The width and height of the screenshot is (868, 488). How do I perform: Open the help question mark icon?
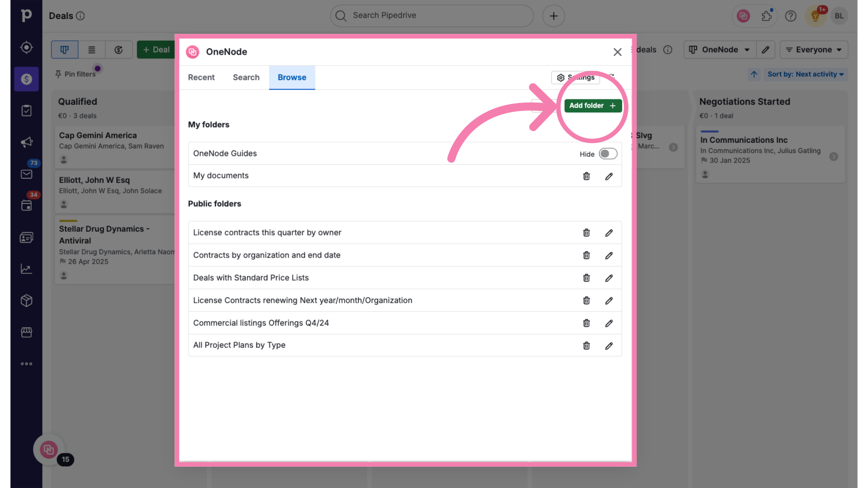[x=791, y=16]
